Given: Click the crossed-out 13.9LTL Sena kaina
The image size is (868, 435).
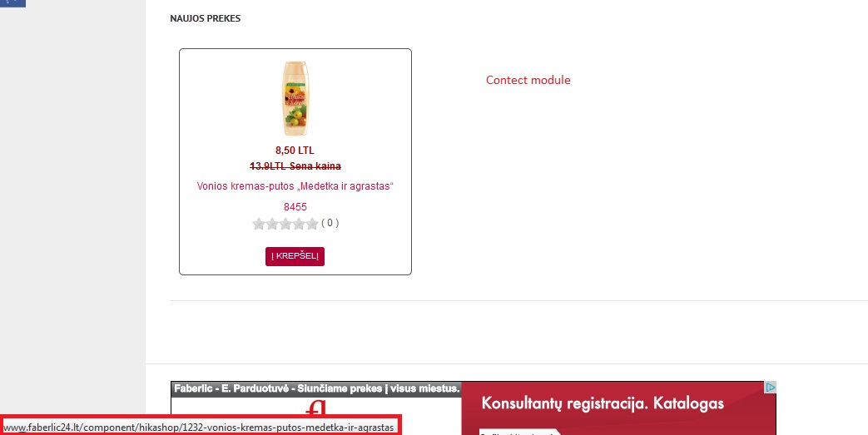Looking at the screenshot, I should [295, 166].
